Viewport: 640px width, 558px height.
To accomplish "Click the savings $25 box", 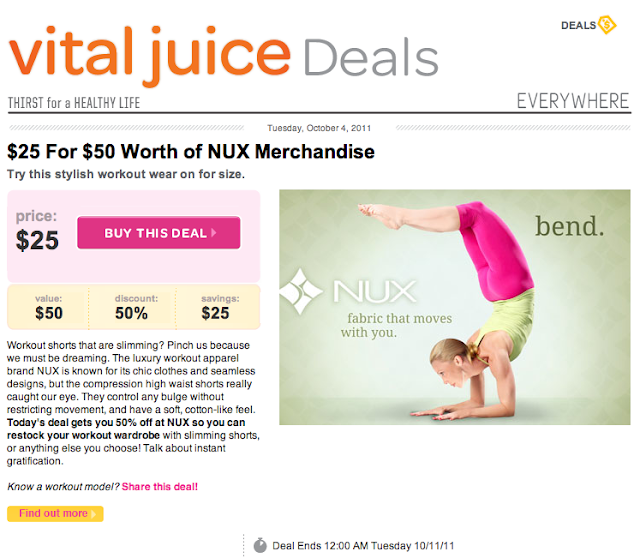I will [218, 307].
